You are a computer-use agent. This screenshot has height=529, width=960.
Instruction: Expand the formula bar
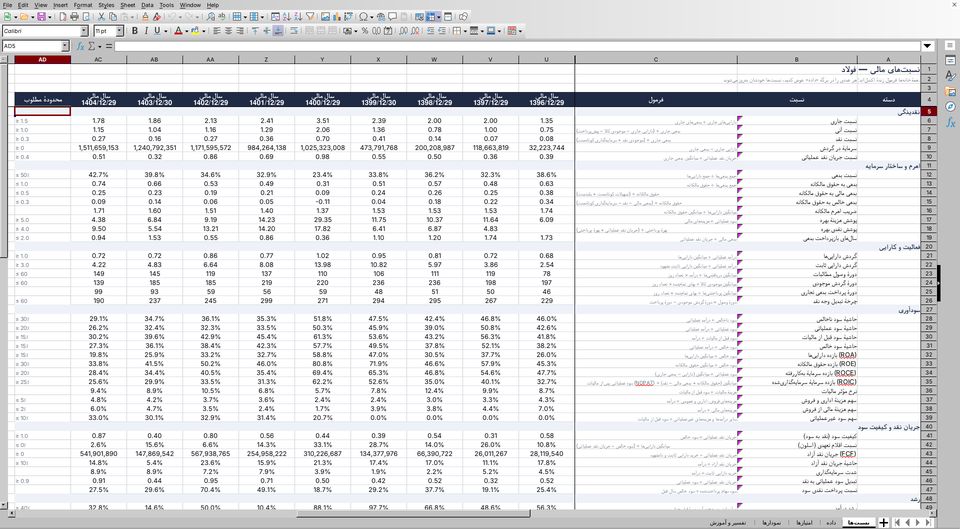pos(928,46)
